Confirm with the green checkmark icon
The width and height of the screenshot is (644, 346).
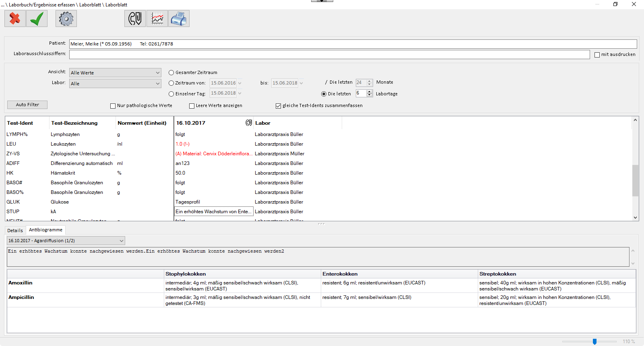click(x=37, y=19)
